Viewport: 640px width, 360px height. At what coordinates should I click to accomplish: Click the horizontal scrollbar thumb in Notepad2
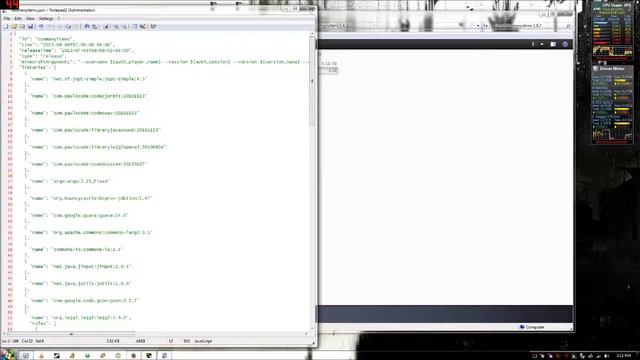(x=71, y=334)
